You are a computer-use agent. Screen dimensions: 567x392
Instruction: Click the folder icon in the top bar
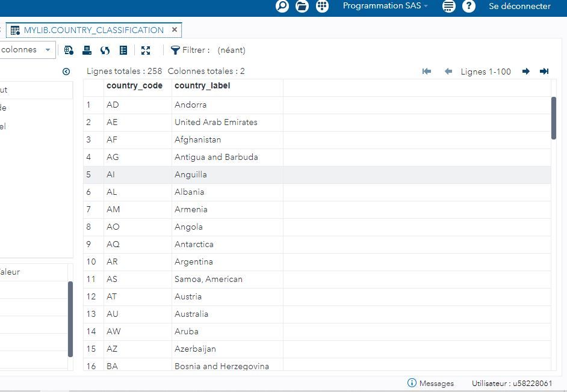(302, 7)
